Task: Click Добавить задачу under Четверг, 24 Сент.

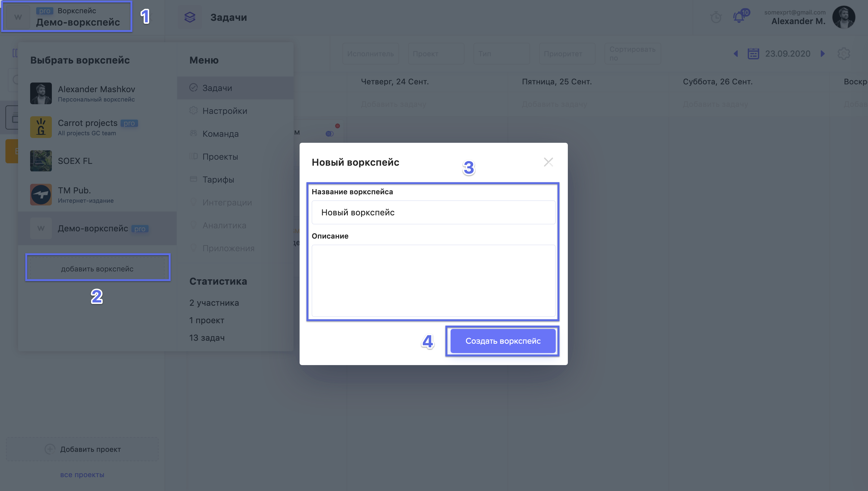Action: coord(393,104)
